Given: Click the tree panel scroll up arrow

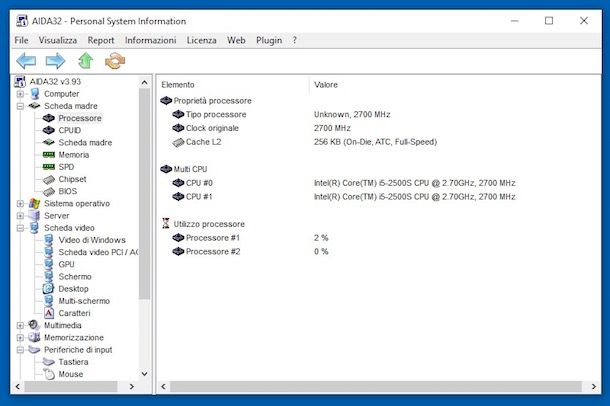Looking at the screenshot, I should (144, 82).
